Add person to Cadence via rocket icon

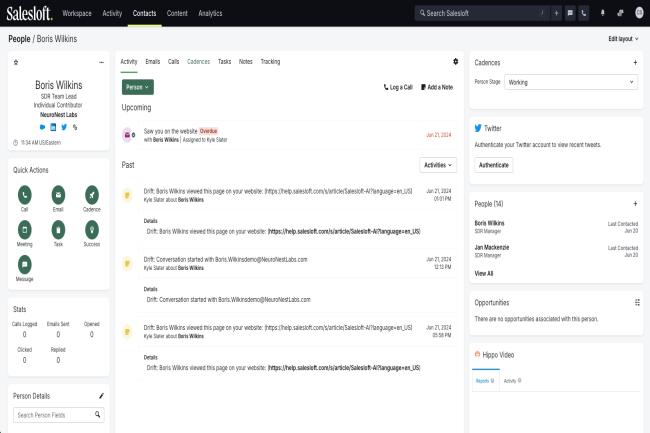[91, 194]
